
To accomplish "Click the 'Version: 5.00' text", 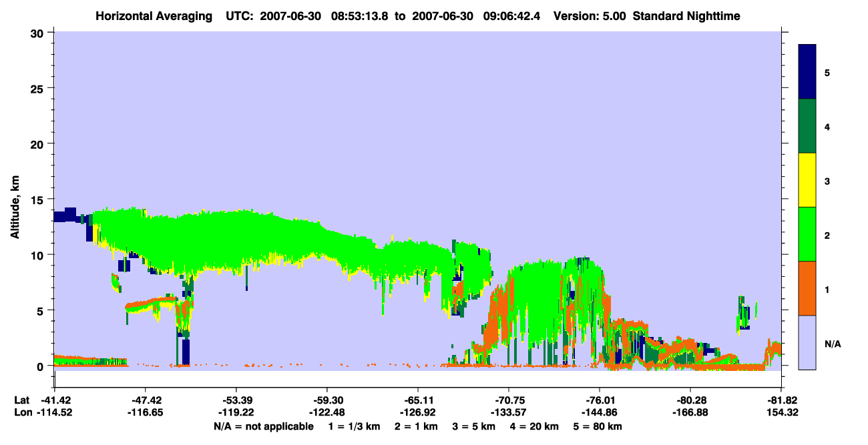I will pos(590,16).
